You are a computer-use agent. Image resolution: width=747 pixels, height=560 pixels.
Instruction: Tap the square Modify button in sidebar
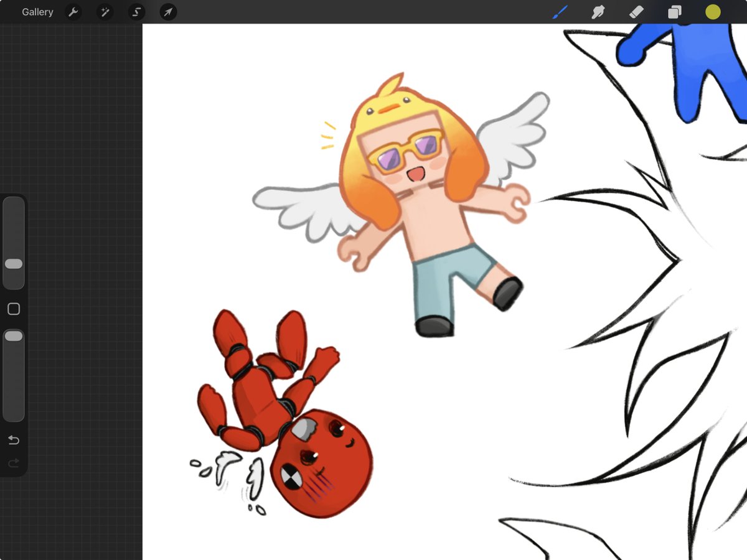pos(14,309)
